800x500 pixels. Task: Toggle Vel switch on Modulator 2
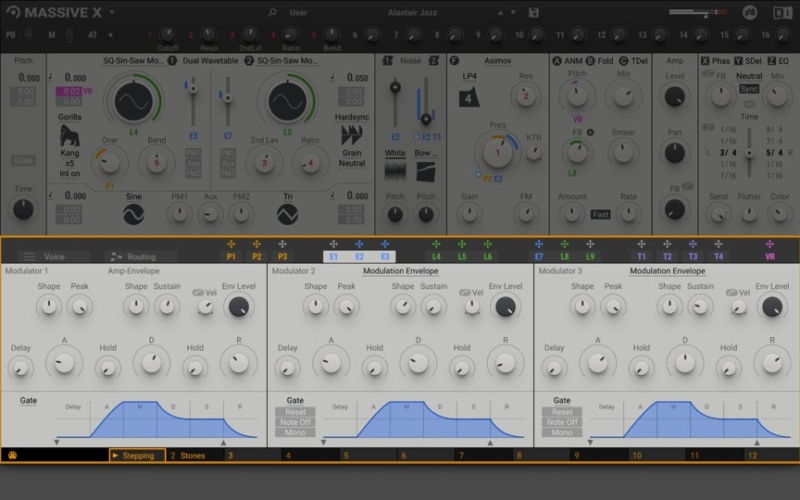pyautogui.click(x=464, y=293)
